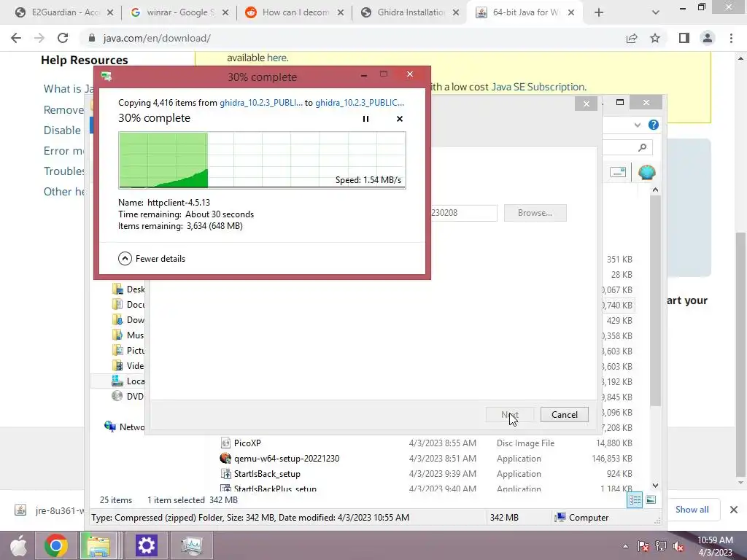Reload the java.com page
747x560 pixels.
coord(63,38)
